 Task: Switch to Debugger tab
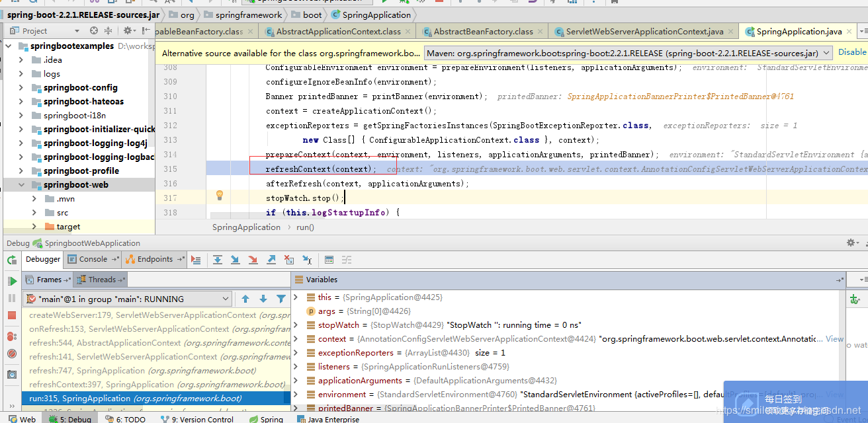click(x=43, y=260)
